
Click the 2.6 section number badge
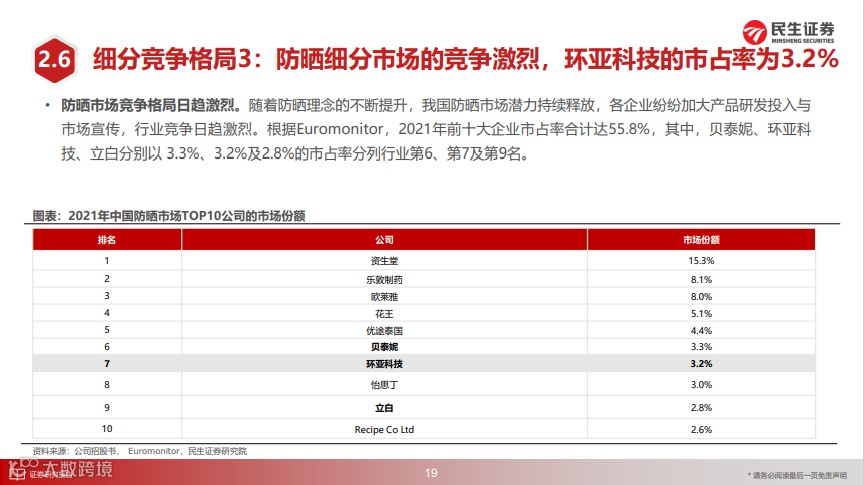54,60
